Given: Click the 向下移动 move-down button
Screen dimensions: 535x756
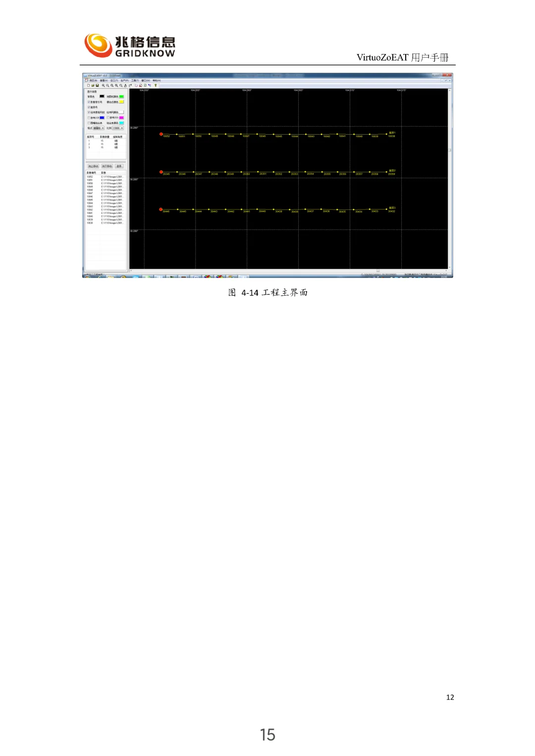Looking at the screenshot, I should coord(107,166).
